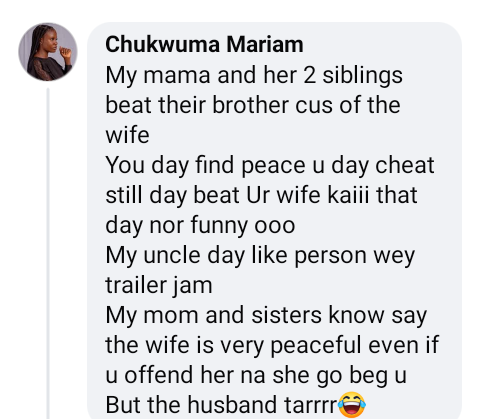480x419 pixels.
Task: Click the phrase 'still day beat Ur wife'
Action: [213, 195]
